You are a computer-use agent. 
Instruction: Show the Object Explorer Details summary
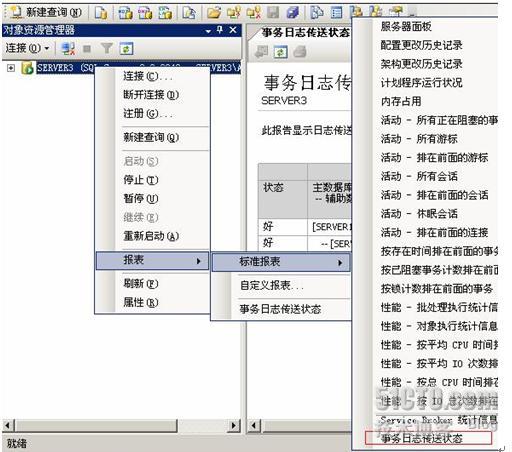[x=337, y=13]
